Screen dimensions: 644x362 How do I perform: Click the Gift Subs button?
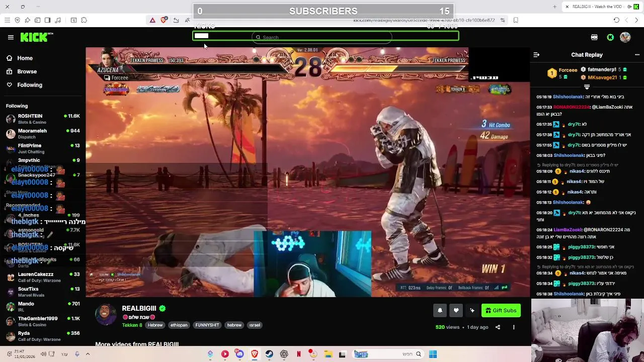[x=501, y=310]
